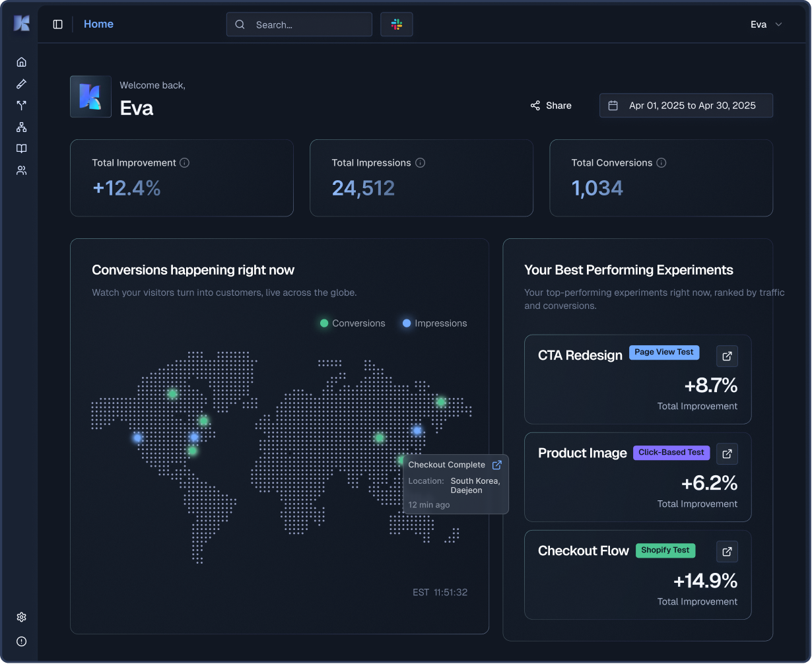Image resolution: width=812 pixels, height=664 pixels.
Task: Open the Home page via the house icon
Action: tap(21, 61)
